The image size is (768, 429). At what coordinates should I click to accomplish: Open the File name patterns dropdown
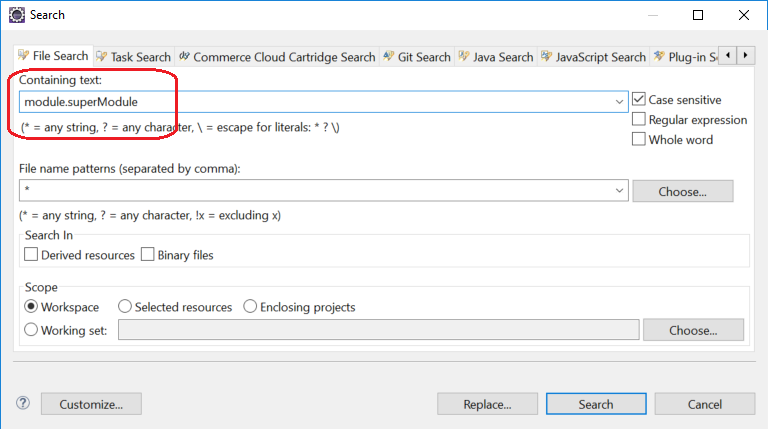click(x=620, y=190)
